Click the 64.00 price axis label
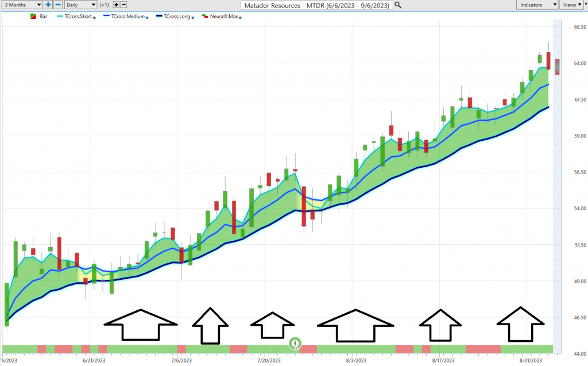This screenshot has height=366, width=588. [x=580, y=63]
